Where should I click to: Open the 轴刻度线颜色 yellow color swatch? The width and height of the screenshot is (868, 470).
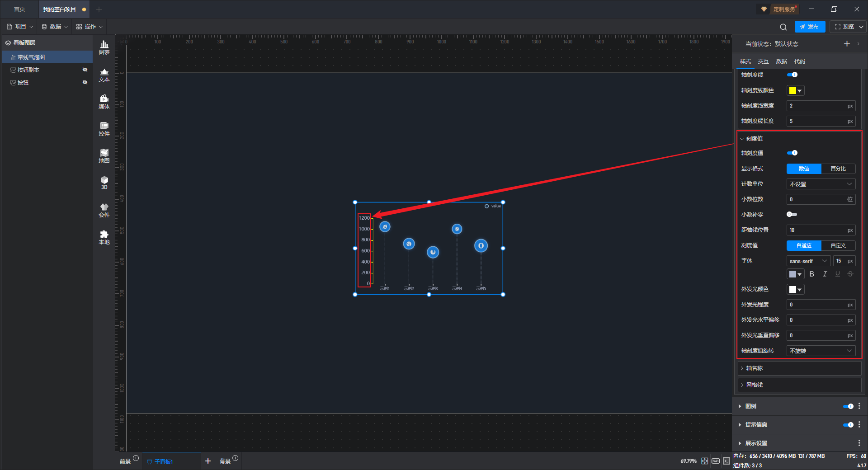point(795,90)
